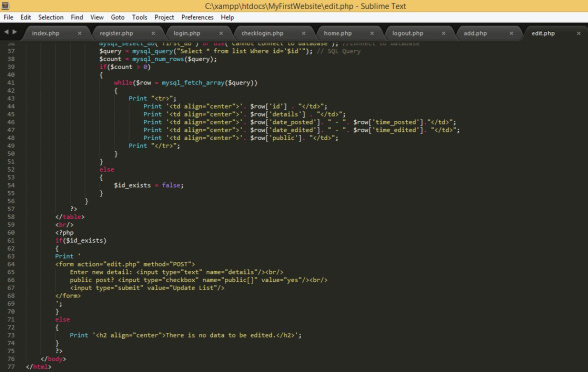Close the checklogin.php tab
Viewport: 588px width, 372px height.
[x=303, y=33]
